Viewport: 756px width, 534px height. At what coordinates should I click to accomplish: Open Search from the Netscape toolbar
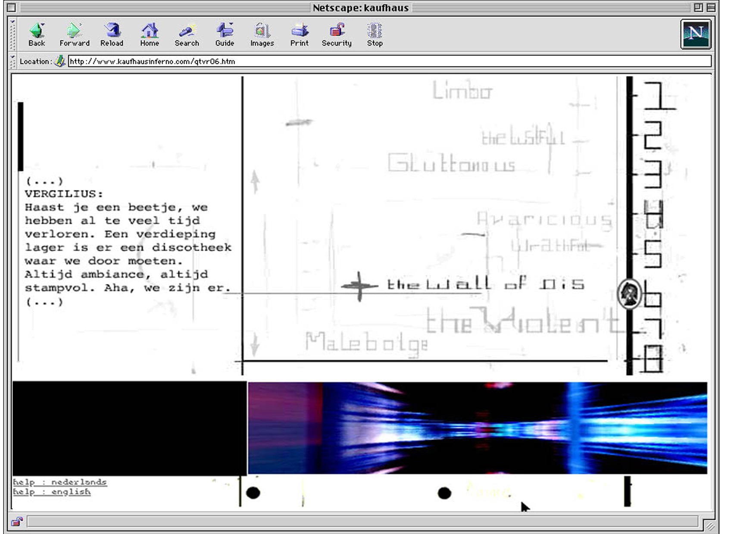point(187,34)
